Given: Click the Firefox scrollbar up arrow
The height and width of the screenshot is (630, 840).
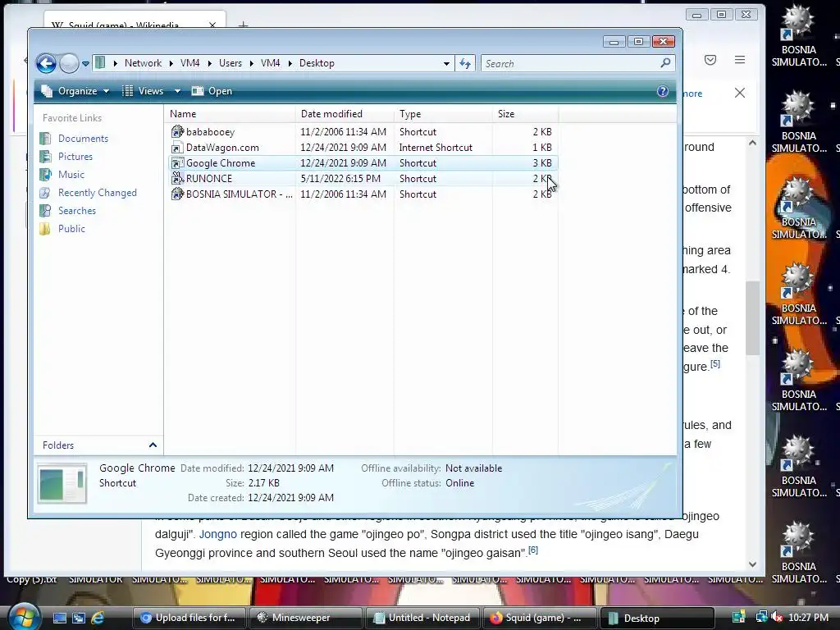Looking at the screenshot, I should click(x=752, y=143).
